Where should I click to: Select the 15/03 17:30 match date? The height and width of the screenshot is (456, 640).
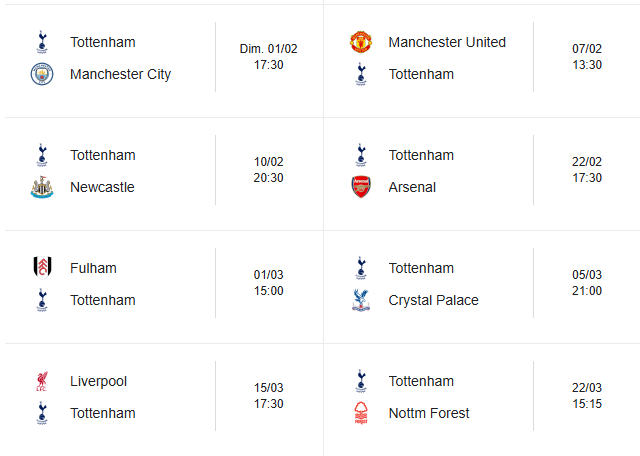(269, 395)
